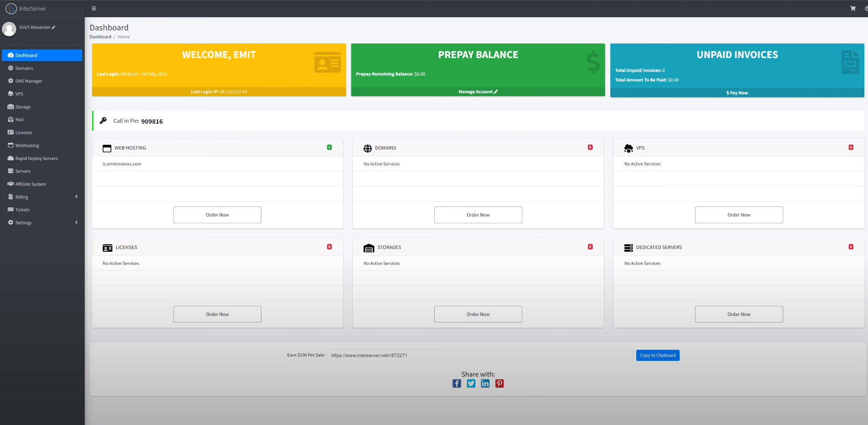868x425 pixels.
Task: Expand the Billing submenu in sidebar
Action: pyautogui.click(x=42, y=197)
